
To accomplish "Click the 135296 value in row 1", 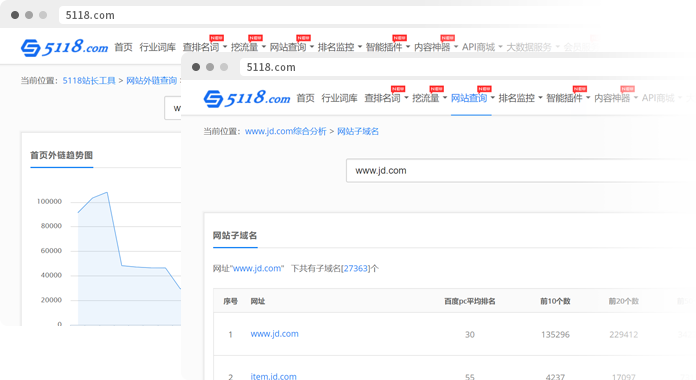I will tap(555, 335).
